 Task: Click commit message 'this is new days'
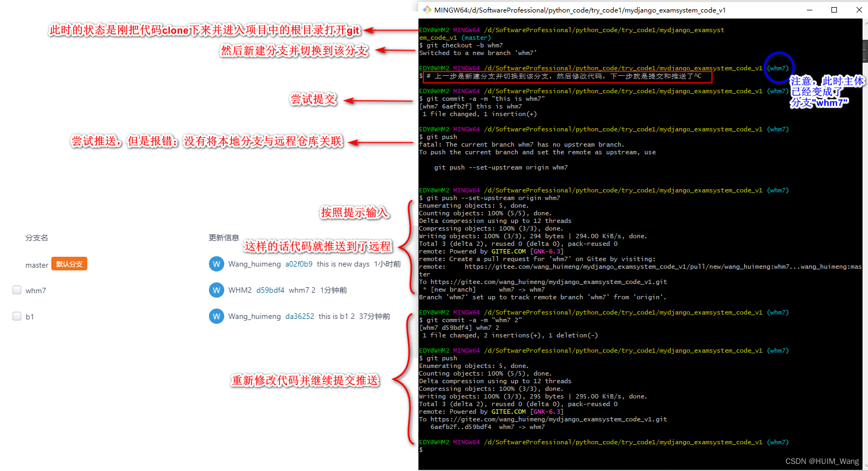(343, 264)
